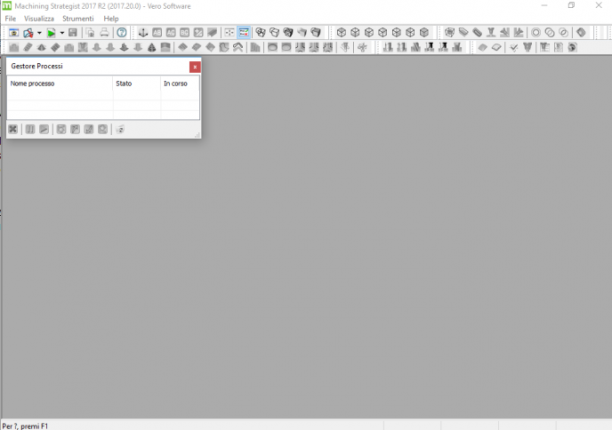Click the anchor icon in toolbar
Image resolution: width=612 pixels, height=430 pixels.
(x=143, y=32)
